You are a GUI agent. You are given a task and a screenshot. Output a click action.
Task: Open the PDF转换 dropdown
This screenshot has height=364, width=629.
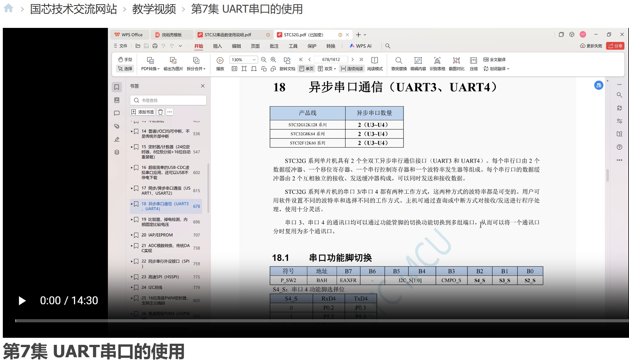click(150, 64)
